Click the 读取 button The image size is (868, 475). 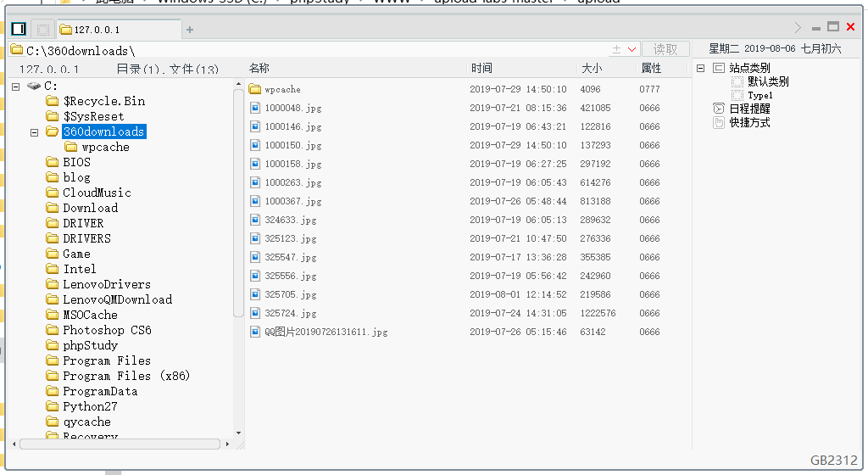coord(665,49)
